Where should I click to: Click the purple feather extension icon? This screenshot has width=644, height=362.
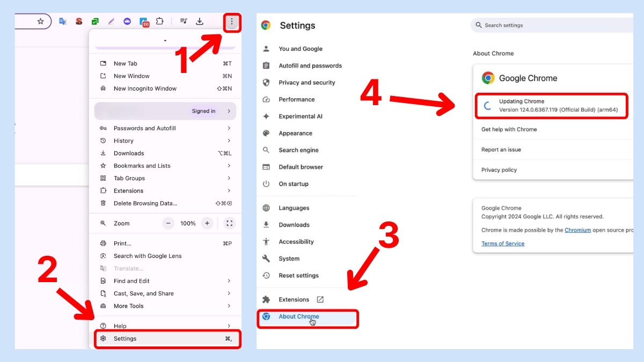point(111,21)
